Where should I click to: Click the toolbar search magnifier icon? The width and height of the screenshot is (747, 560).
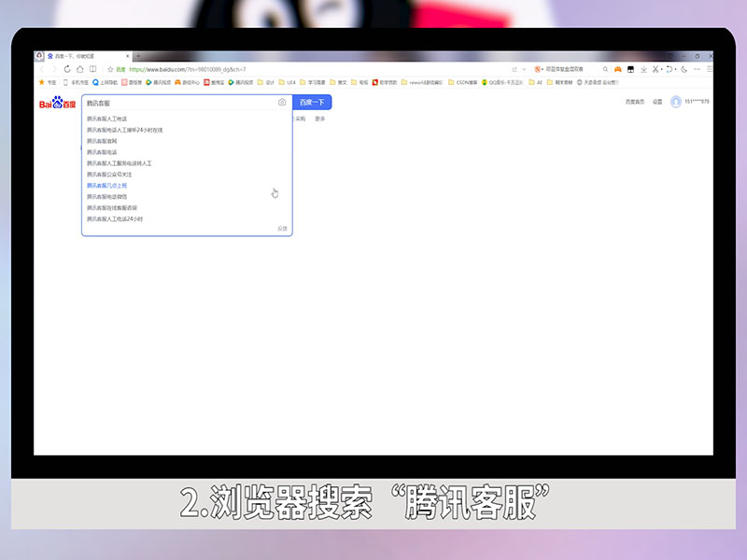(x=605, y=69)
